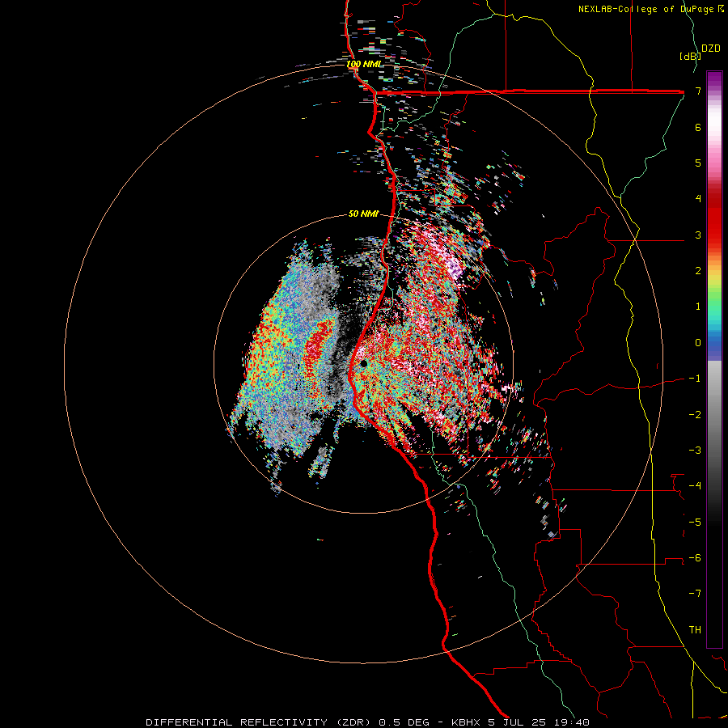Click the DZD legend title
This screenshot has height=728, width=728.
[x=711, y=49]
